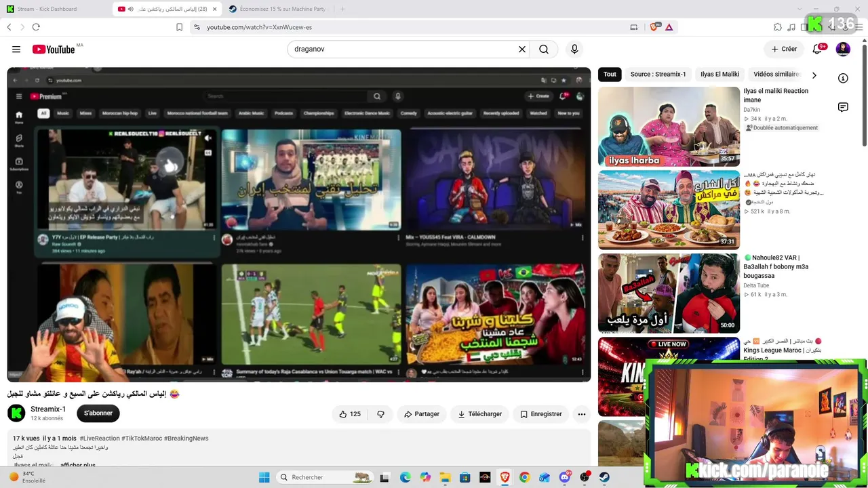Open the weather widget showing 34°C

[x=27, y=477]
